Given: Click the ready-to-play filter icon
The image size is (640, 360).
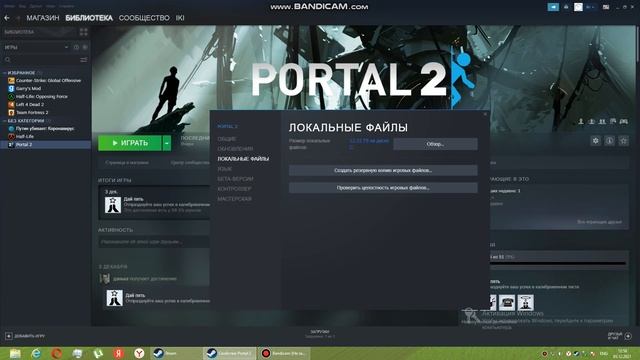Looking at the screenshot, I should (x=85, y=47).
